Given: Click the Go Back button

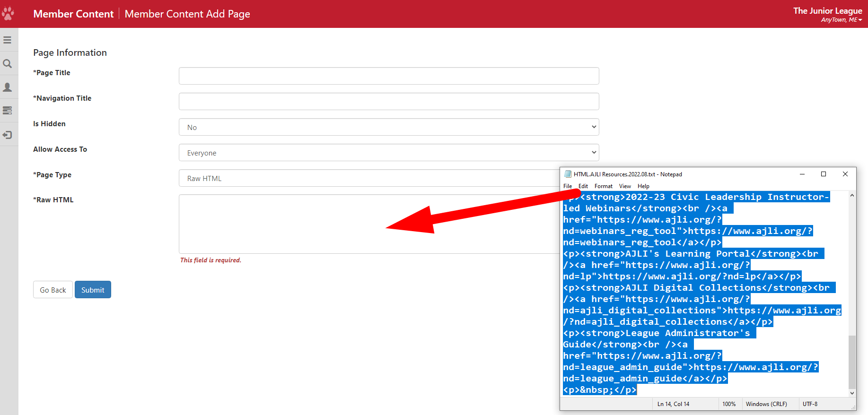Looking at the screenshot, I should (53, 290).
